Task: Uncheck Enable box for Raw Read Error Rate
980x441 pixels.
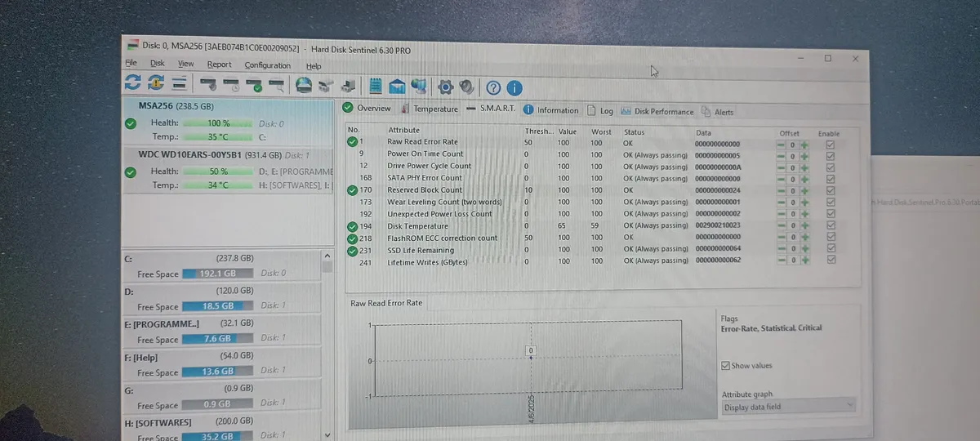Action: tap(830, 144)
